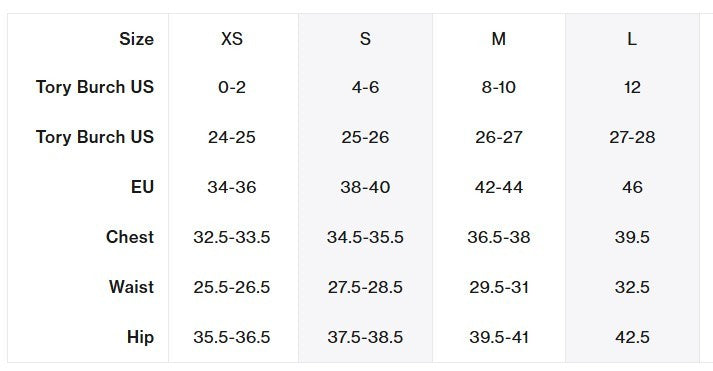
Task: Select the 4-6 US size cell
Action: [365, 87]
